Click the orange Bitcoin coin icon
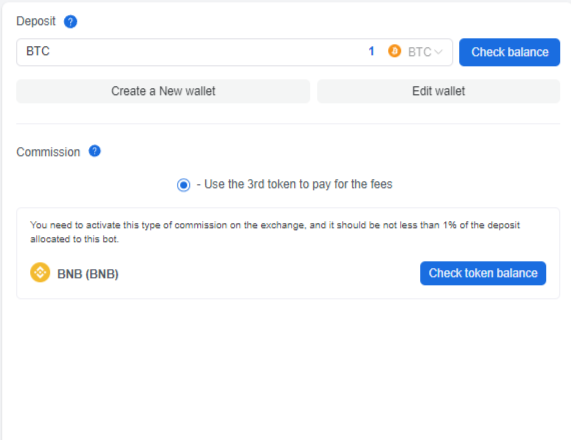The height and width of the screenshot is (440, 571). [394, 51]
